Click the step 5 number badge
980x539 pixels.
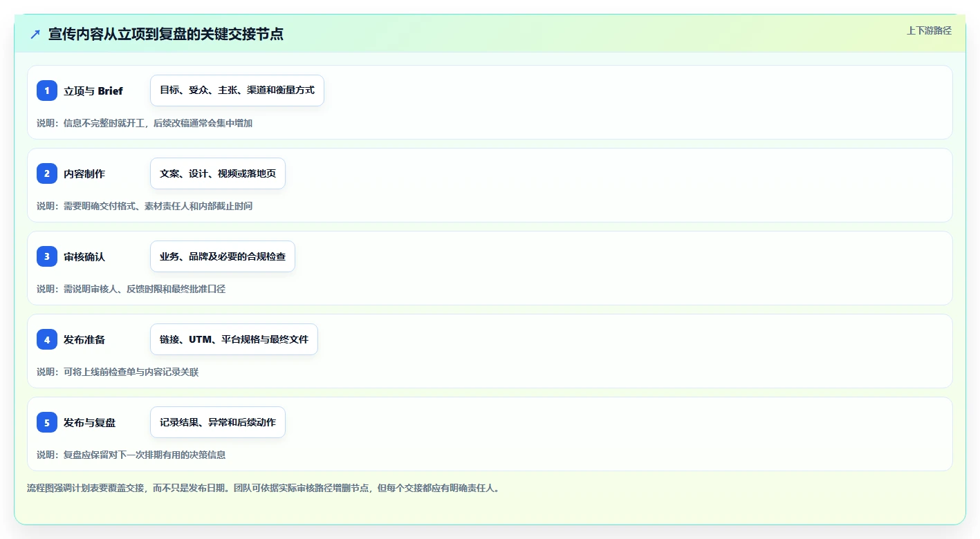[x=47, y=422]
